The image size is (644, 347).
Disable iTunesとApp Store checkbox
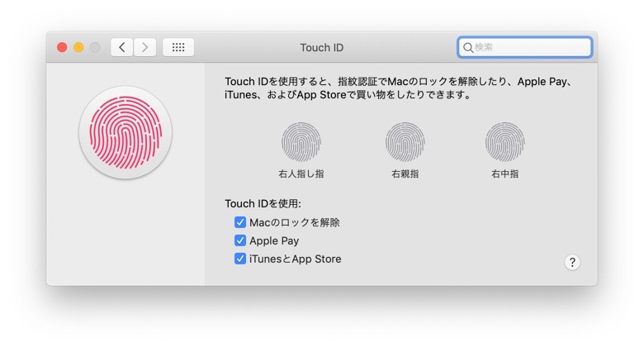click(240, 259)
